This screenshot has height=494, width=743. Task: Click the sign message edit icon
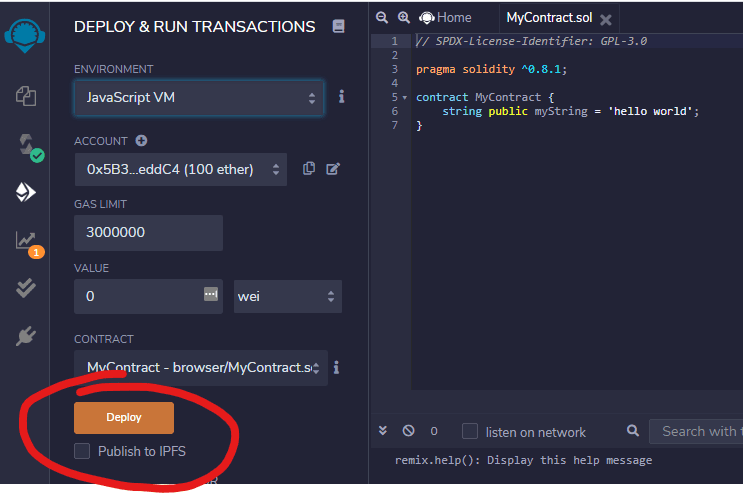(x=333, y=169)
